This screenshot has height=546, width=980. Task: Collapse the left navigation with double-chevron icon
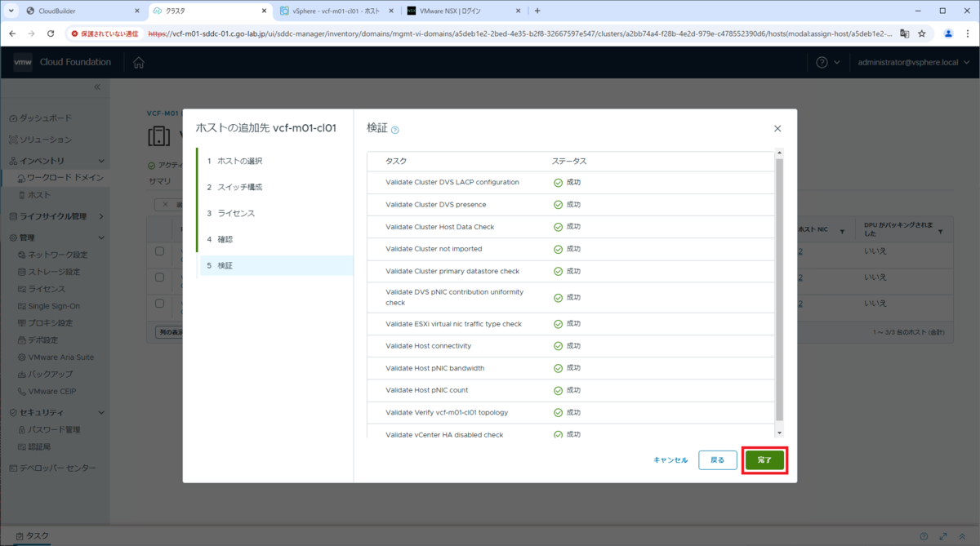point(96,87)
